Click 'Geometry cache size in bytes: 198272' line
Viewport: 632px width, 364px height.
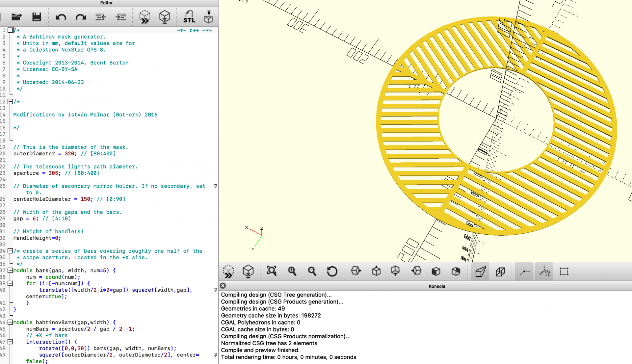click(271, 316)
